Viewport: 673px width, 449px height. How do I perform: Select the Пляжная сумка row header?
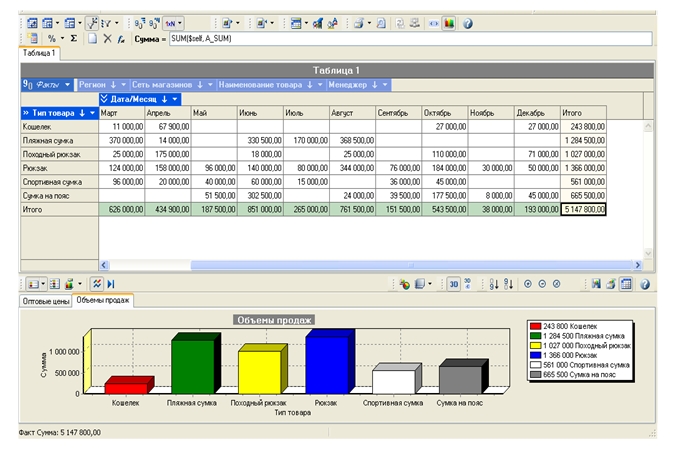tap(60, 140)
